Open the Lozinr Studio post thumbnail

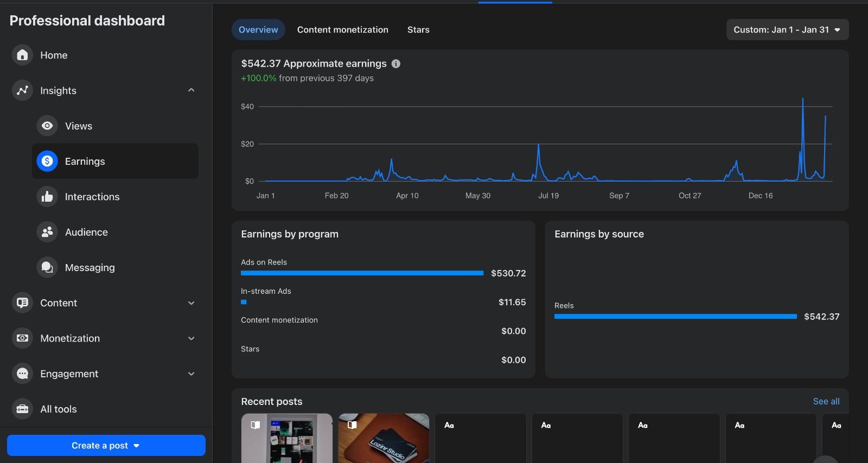(384, 438)
